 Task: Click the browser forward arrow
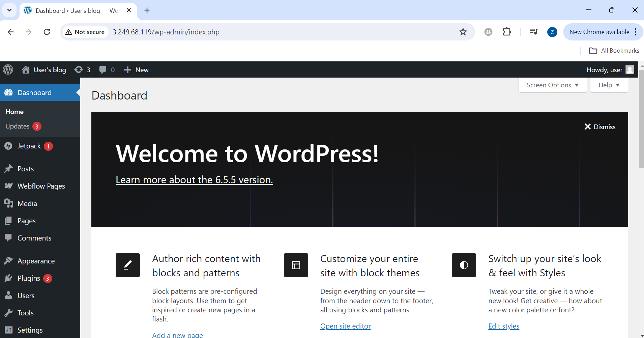click(x=29, y=32)
